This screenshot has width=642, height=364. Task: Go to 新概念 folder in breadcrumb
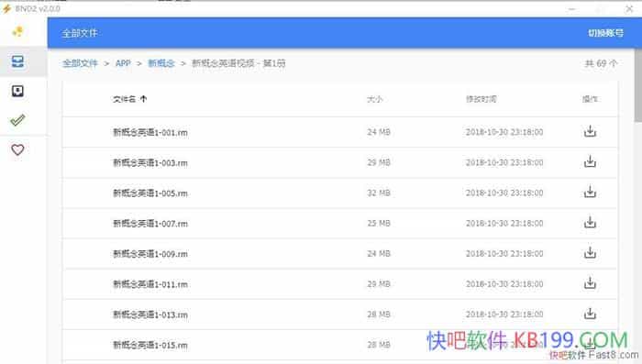tap(161, 63)
